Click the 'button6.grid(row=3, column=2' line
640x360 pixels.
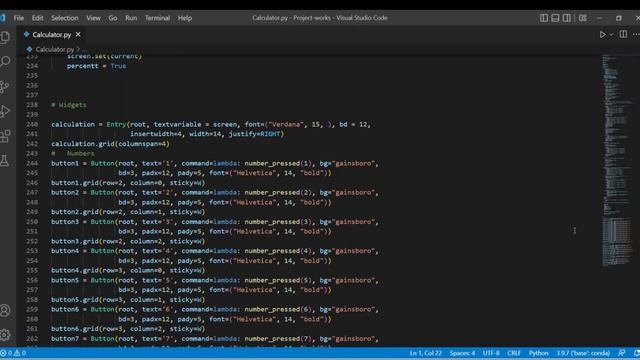point(128,329)
